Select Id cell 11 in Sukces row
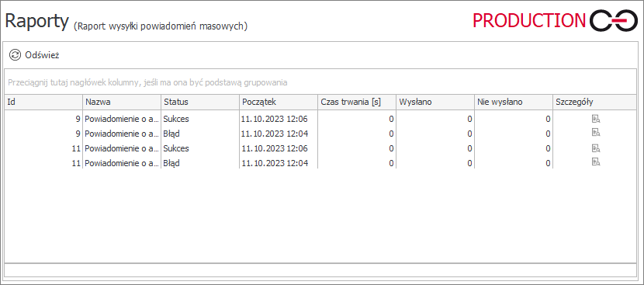The image size is (644, 285). pos(43,148)
